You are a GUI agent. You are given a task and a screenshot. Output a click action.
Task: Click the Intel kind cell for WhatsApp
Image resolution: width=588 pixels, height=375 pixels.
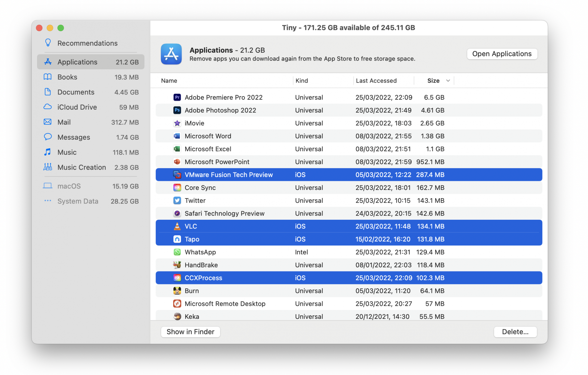point(302,252)
